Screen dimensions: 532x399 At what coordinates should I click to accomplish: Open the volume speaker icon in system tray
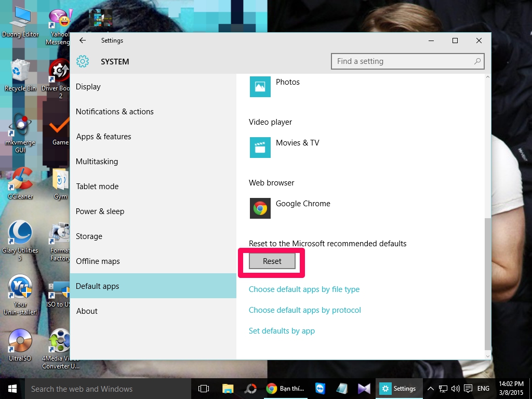click(455, 388)
